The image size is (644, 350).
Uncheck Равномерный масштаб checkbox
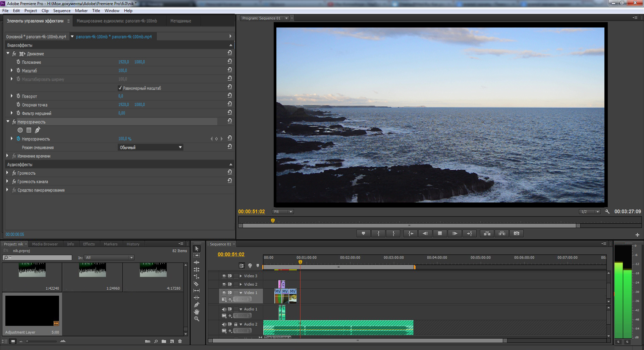(120, 88)
